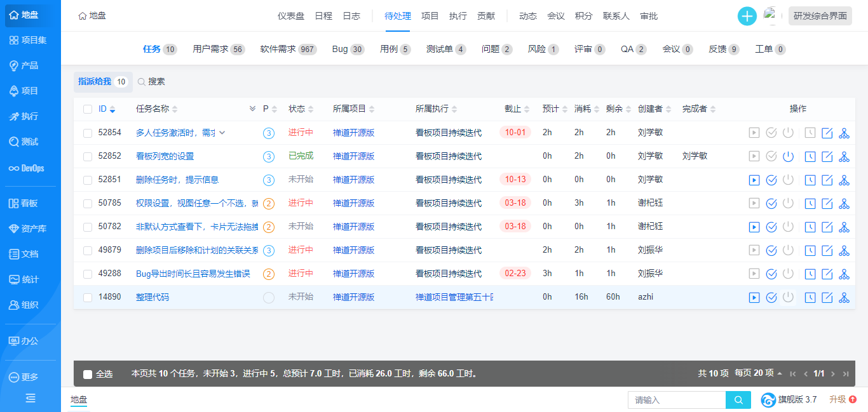Open the 软件需求 967 tab
This screenshot has height=412, width=868.
pyautogui.click(x=288, y=49)
